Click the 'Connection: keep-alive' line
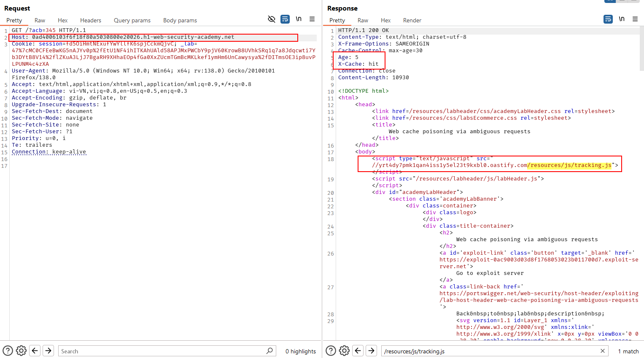This screenshot has height=358, width=644. point(49,152)
